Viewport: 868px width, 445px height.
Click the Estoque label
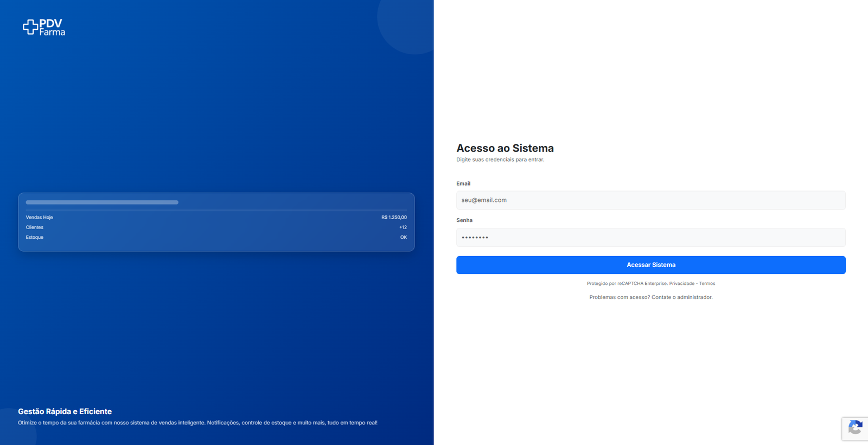point(35,237)
